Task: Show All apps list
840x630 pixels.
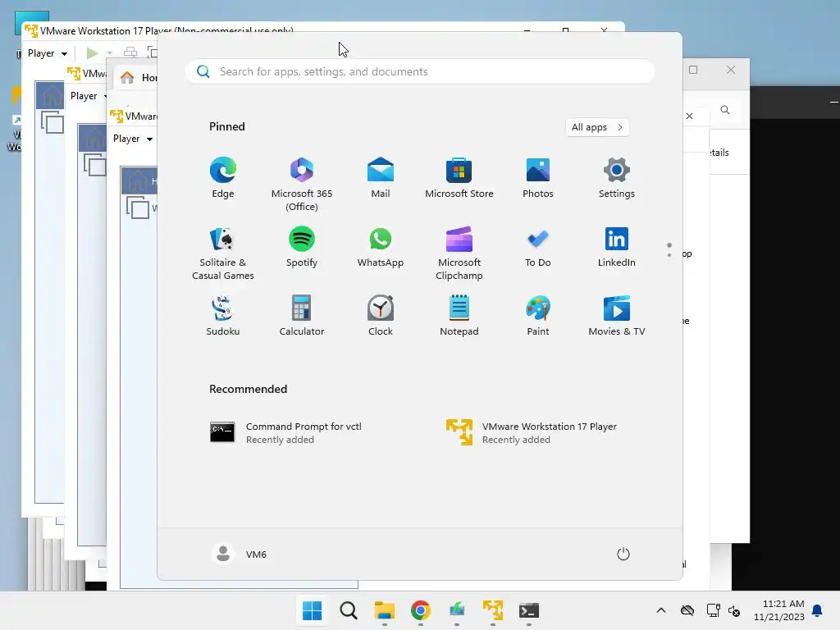Action: coord(597,127)
